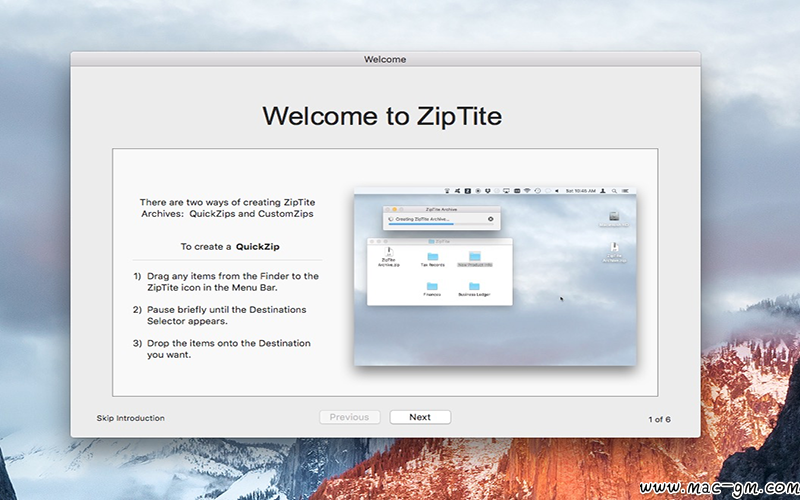
Task: Click the "Welcome to ZipTite" heading
Action: [x=382, y=116]
